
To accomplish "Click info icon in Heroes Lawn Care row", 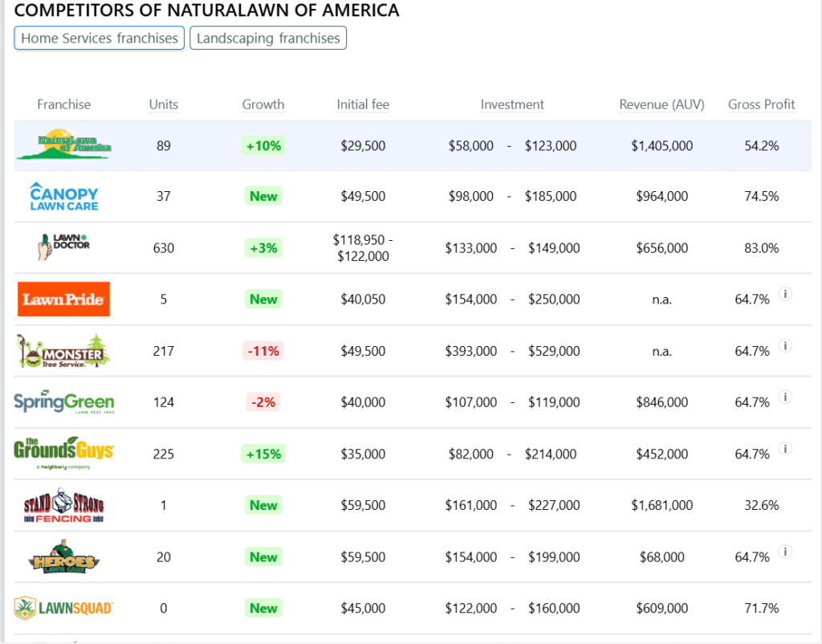I will pos(785,551).
